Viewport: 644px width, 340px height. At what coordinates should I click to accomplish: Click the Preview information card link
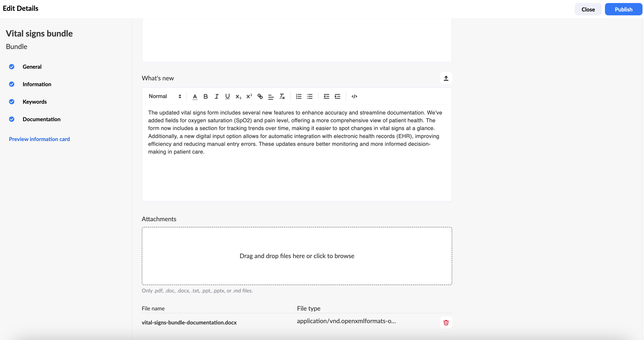pyautogui.click(x=39, y=139)
